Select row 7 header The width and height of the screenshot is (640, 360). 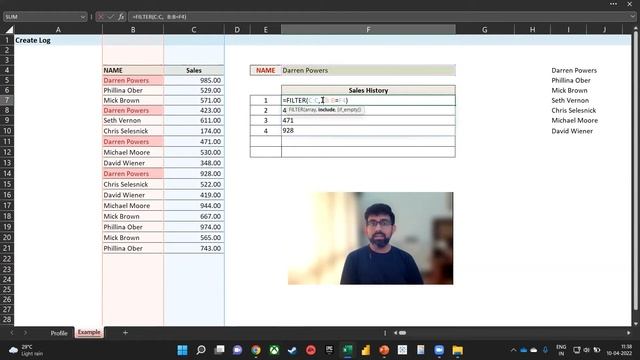(7, 100)
